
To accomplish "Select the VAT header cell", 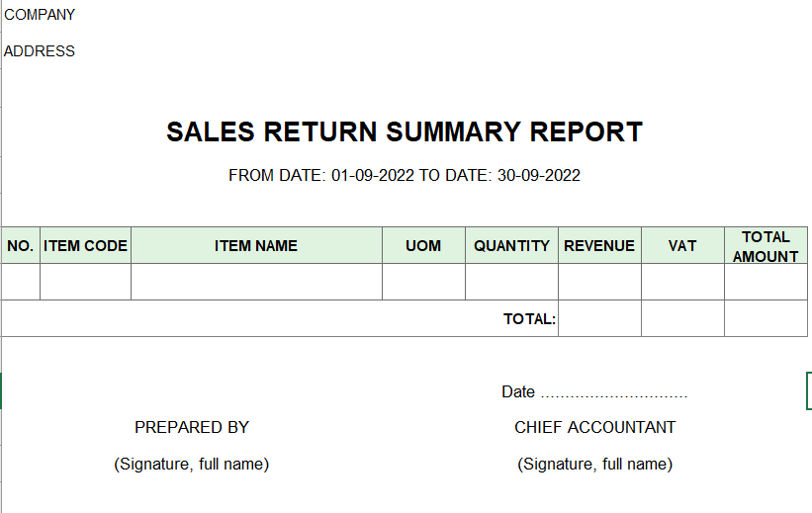I will (682, 245).
